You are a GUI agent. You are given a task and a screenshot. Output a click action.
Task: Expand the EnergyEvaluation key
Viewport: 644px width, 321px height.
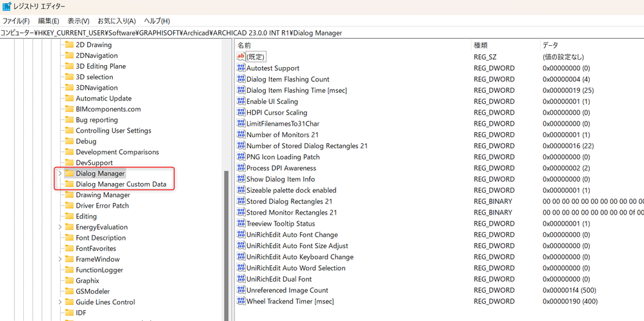point(60,227)
